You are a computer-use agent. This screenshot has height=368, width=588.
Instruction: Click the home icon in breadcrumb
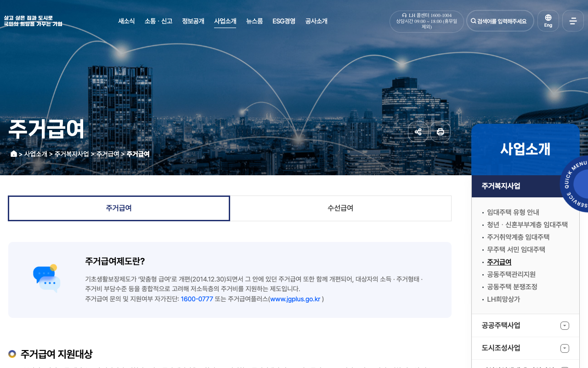[x=14, y=154]
